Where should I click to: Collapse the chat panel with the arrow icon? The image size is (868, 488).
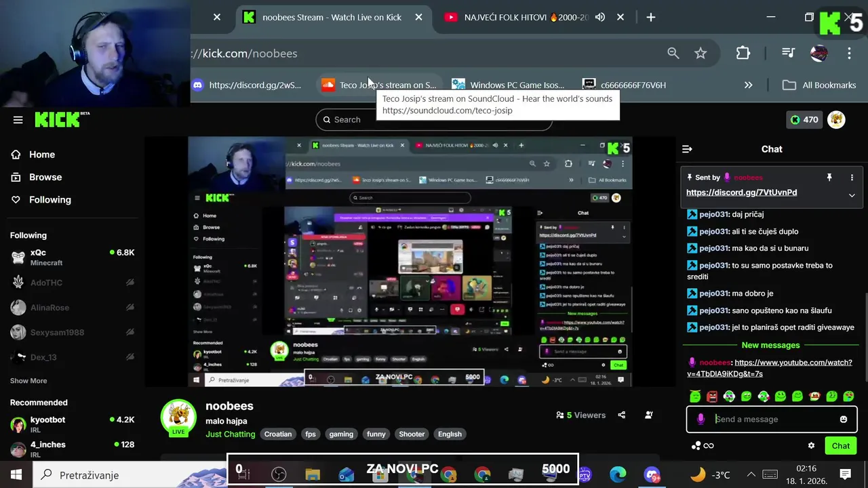(x=687, y=149)
